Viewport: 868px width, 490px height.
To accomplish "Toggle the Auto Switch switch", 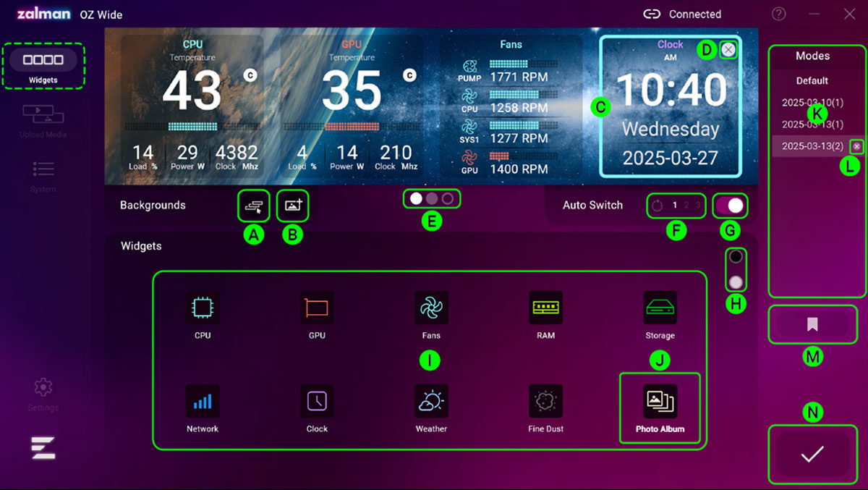I will click(x=730, y=206).
